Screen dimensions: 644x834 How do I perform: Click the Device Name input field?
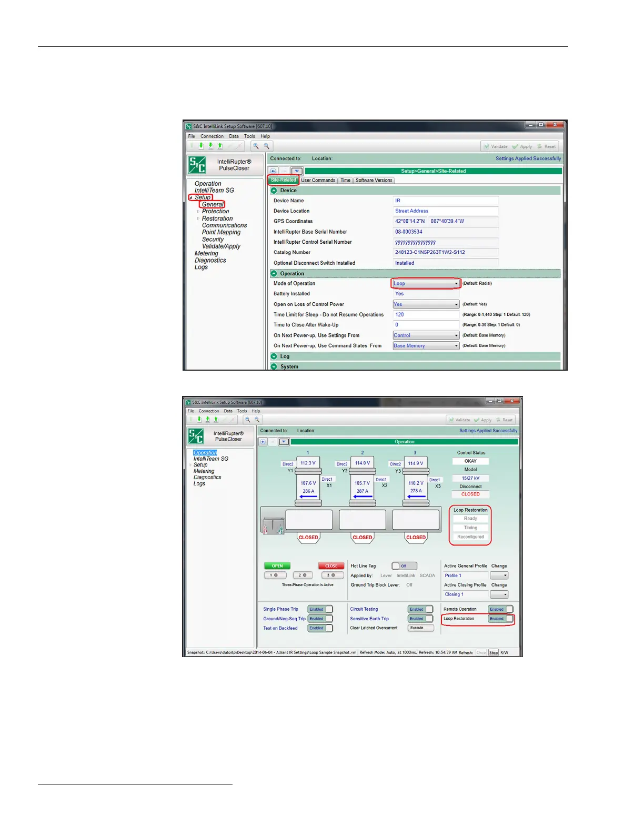(x=446, y=201)
